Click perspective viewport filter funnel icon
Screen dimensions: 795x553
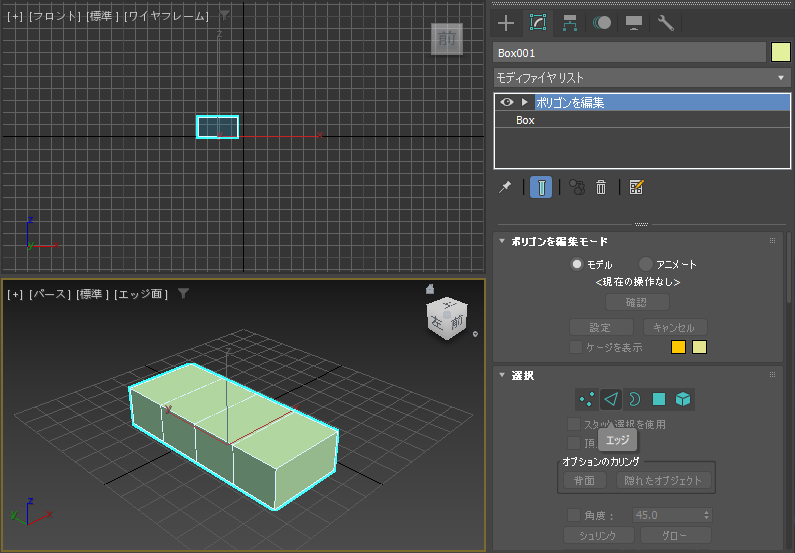184,293
